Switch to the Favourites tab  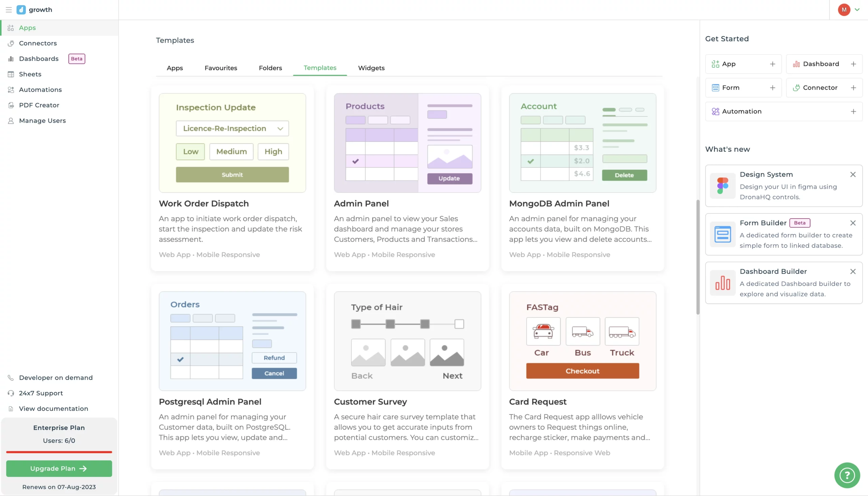221,68
